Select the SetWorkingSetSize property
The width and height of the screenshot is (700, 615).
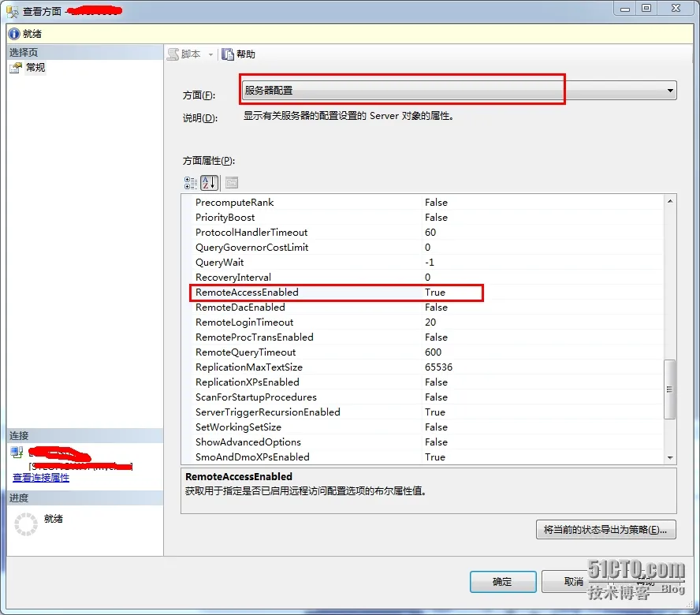[238, 427]
